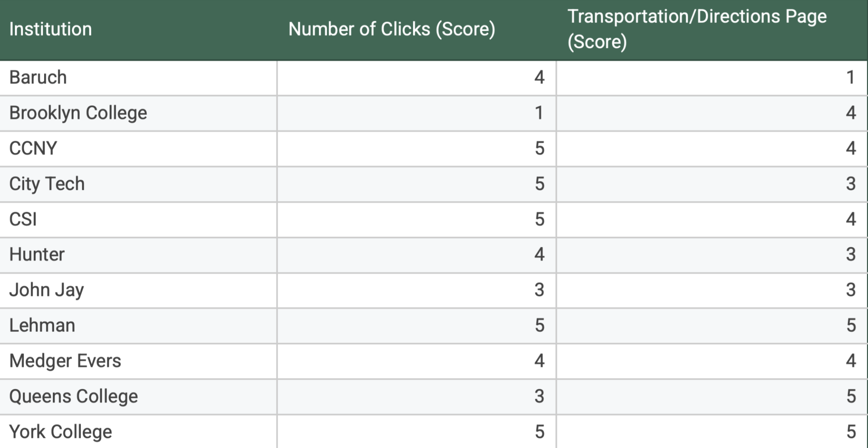Click the City Tech cell
The height and width of the screenshot is (448, 868).
coord(47,184)
